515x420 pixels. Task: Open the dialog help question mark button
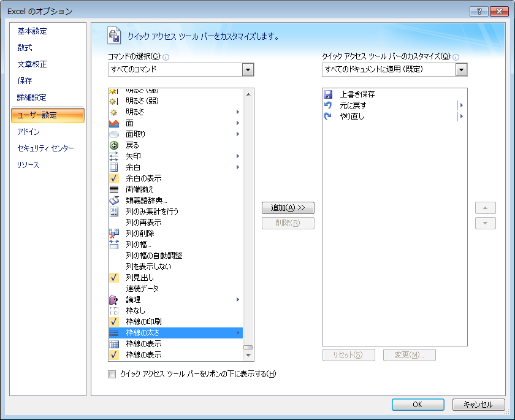479,11
